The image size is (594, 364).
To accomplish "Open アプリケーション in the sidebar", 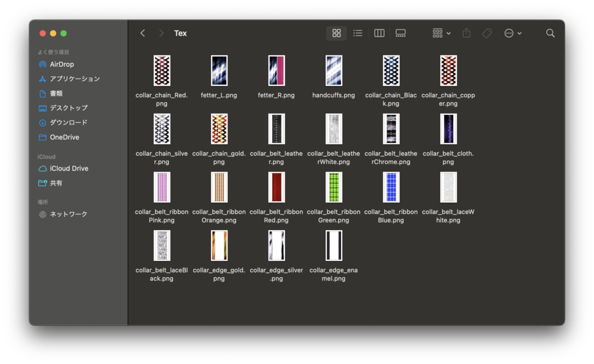I will click(x=70, y=79).
